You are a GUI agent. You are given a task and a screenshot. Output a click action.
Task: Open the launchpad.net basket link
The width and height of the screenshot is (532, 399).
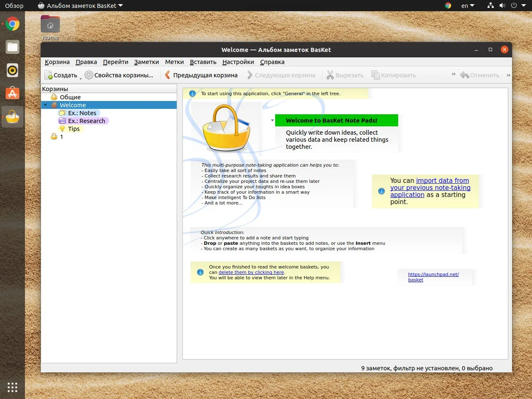pyautogui.click(x=433, y=275)
